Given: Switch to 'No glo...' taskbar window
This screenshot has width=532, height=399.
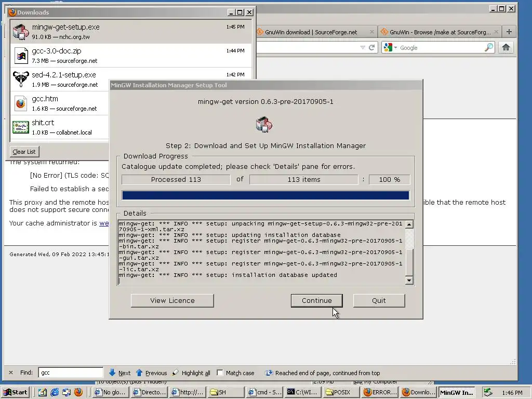Looking at the screenshot, I should pyautogui.click(x=110, y=392).
